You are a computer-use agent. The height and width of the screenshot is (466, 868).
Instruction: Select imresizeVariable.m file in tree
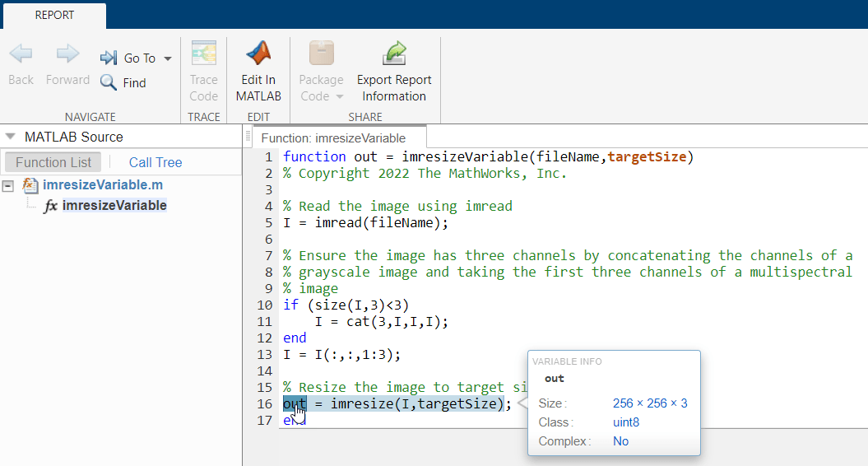pos(102,185)
